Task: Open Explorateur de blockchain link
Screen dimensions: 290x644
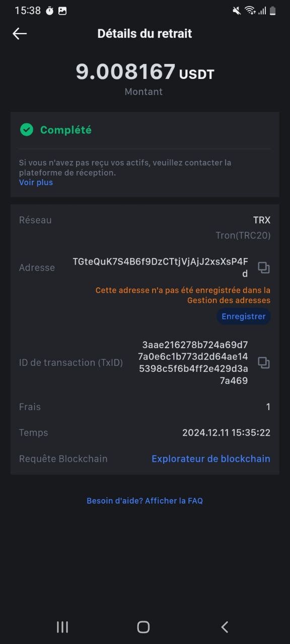Action: pos(211,459)
